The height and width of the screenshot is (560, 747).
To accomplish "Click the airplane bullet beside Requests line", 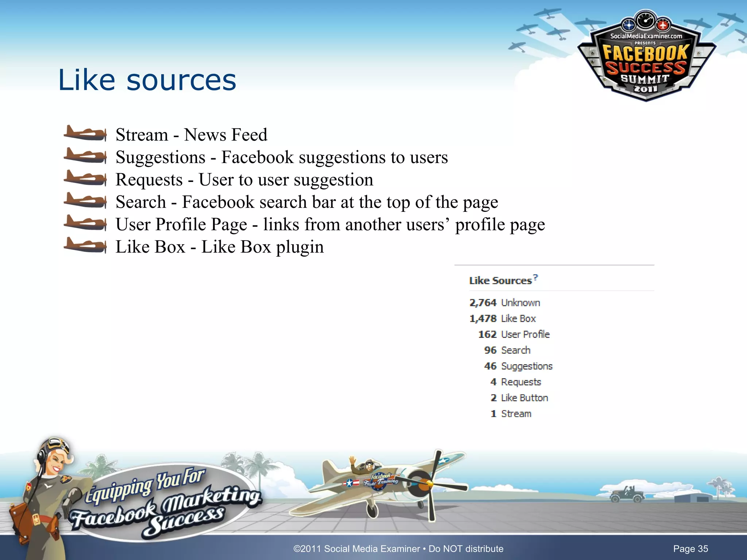I will [85, 178].
